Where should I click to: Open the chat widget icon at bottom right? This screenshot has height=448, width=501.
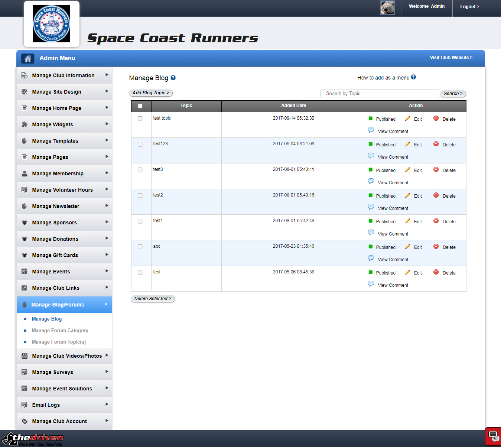493,436
